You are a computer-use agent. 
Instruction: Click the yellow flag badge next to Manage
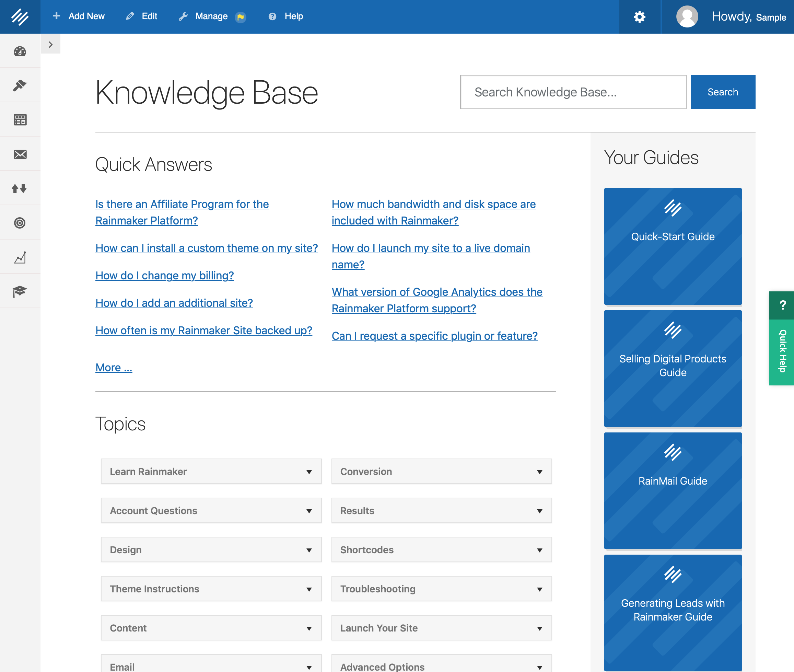240,17
